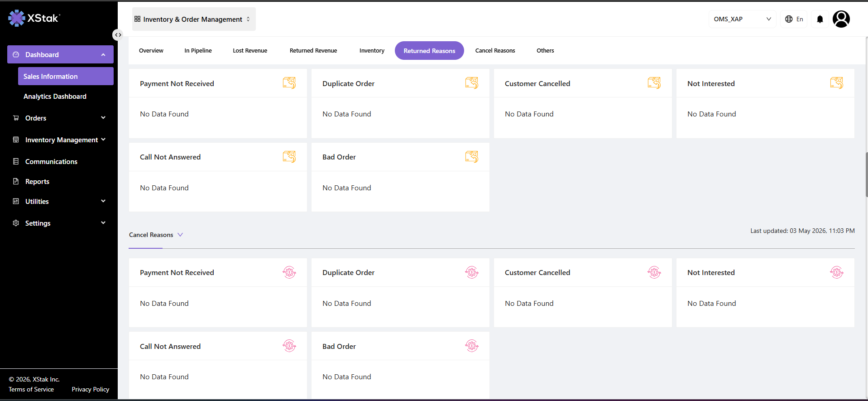868x401 pixels.
Task: Open the notifications bell
Action: 820,19
